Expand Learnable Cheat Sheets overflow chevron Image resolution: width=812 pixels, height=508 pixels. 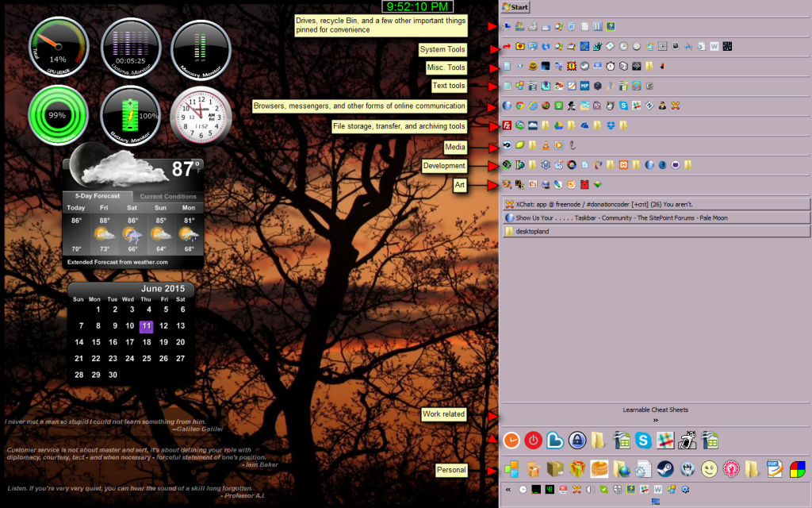point(655,420)
